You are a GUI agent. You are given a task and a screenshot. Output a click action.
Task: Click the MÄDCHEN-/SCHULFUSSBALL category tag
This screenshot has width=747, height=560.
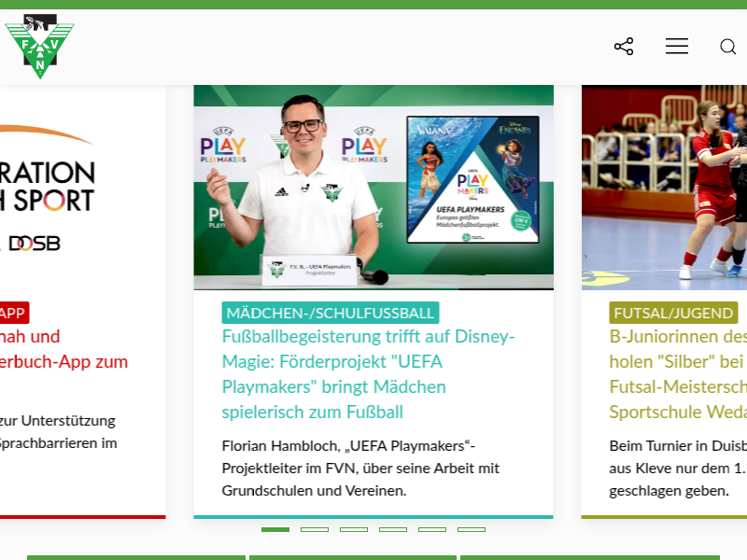click(x=330, y=313)
